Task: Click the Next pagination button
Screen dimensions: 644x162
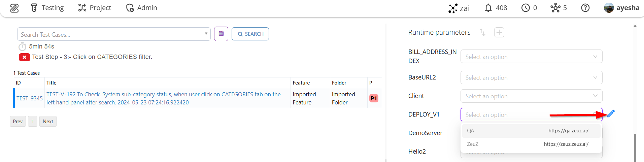Action: pyautogui.click(x=48, y=122)
